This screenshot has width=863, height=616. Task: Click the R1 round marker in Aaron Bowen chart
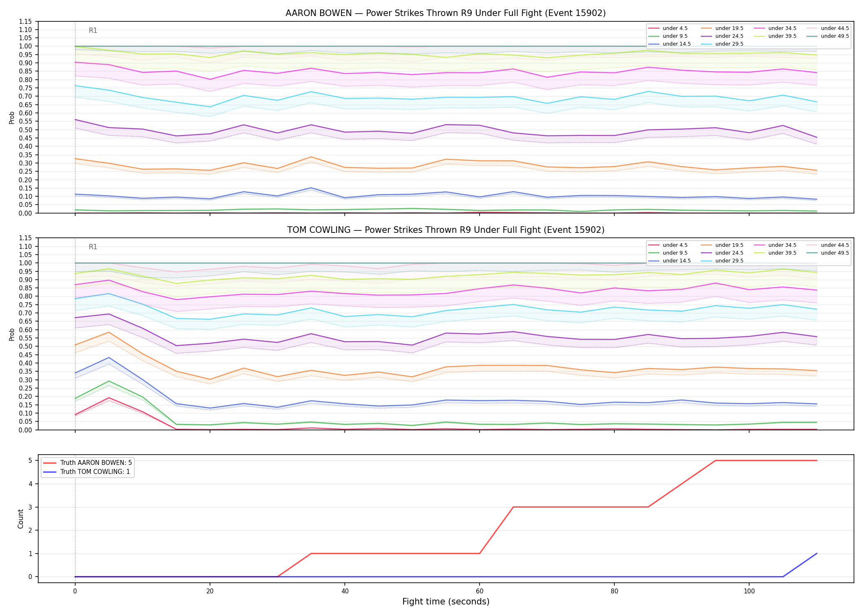click(x=93, y=30)
